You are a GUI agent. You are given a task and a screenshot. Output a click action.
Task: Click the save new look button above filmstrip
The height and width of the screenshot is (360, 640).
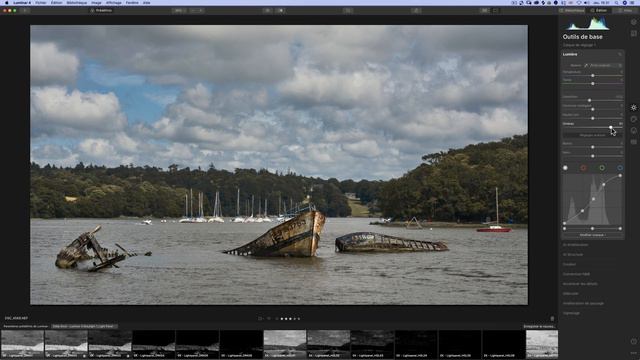(x=539, y=327)
